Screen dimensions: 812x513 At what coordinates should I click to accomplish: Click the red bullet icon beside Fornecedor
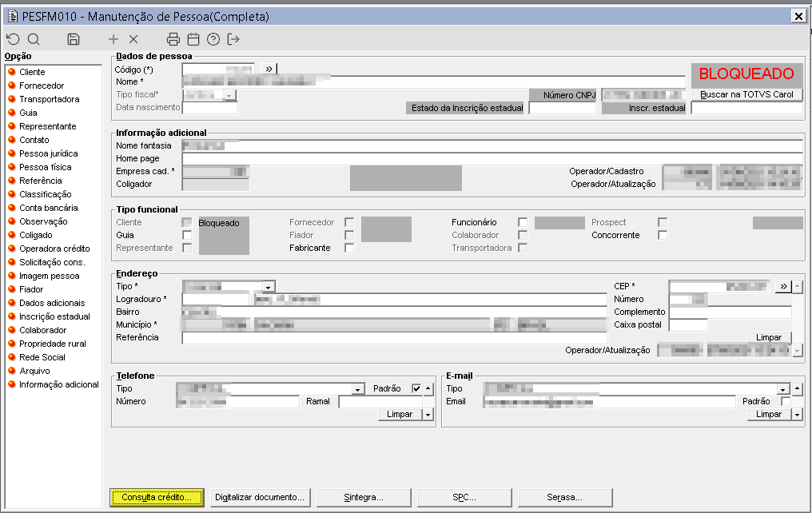tap(12, 85)
